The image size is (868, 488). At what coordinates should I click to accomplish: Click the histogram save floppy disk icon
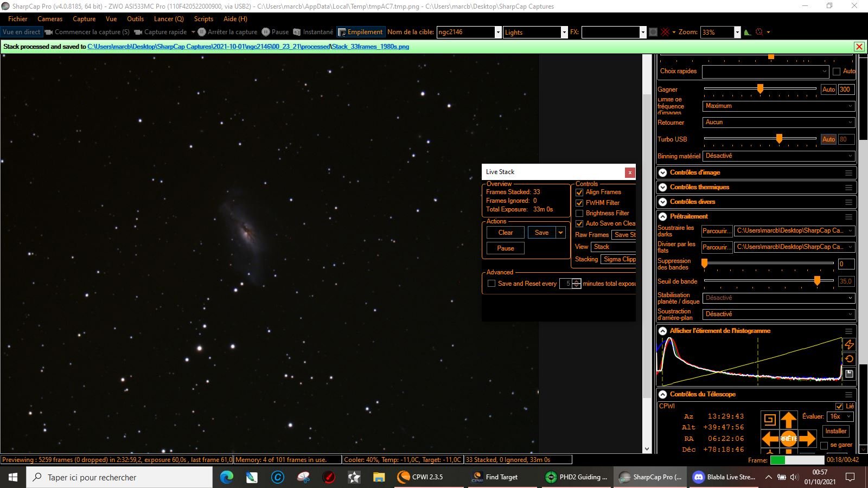[x=849, y=374]
